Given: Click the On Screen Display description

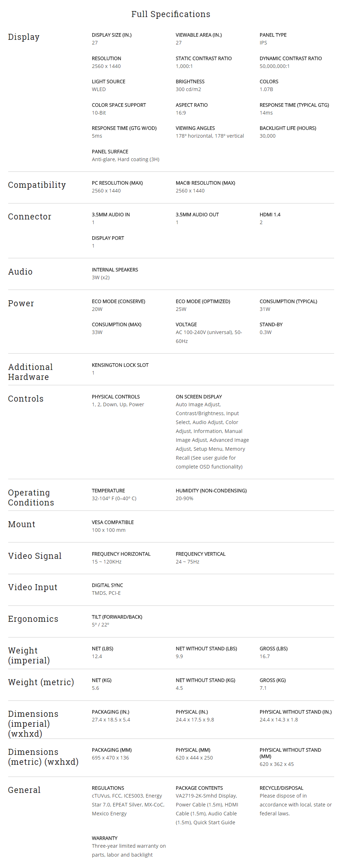Looking at the screenshot, I should pos(212,435).
